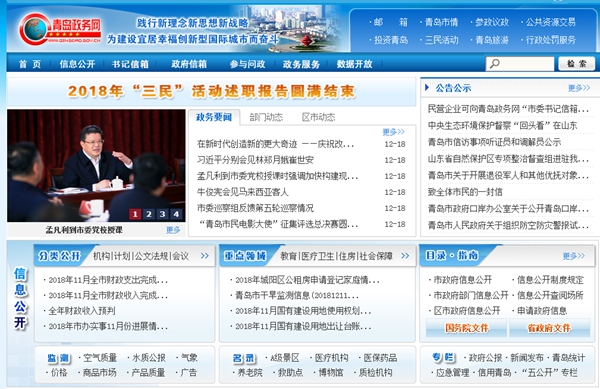600x389 pixels.
Task: Open news 习近平分别会见林郑月娥崔世安
Action: (x=255, y=160)
